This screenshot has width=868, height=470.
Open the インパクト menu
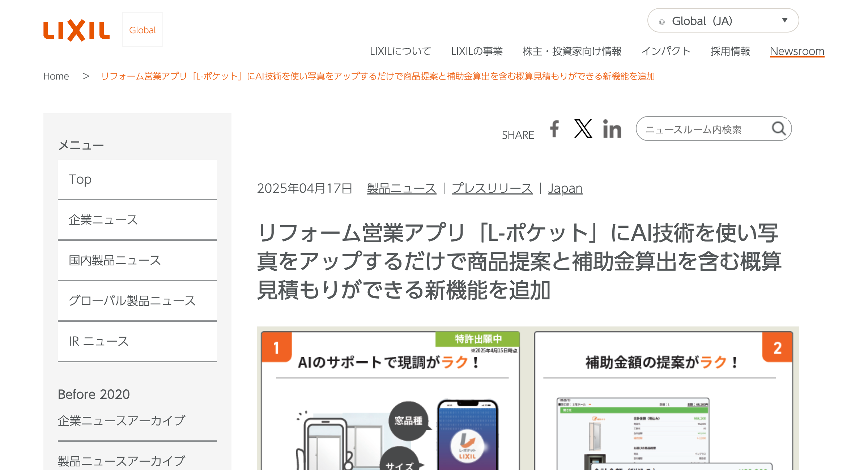(666, 51)
